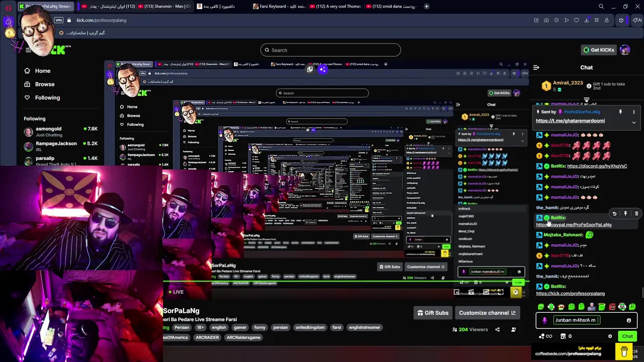
Task: Reply to the hovered BotRix message
Action: 614,214
